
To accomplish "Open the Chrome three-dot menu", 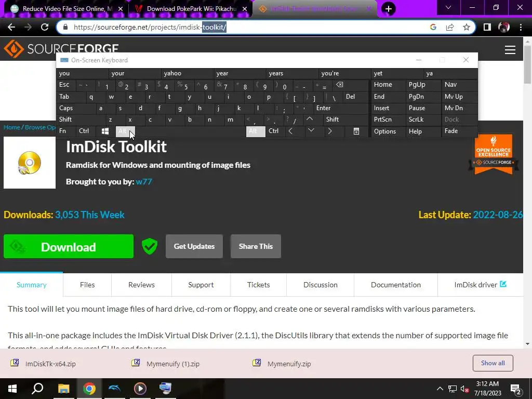I will pos(521,27).
